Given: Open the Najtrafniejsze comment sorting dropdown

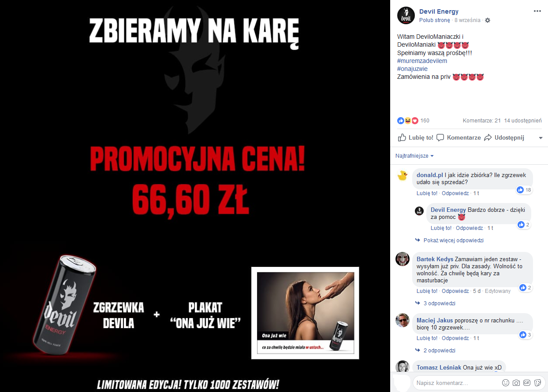Looking at the screenshot, I should [414, 156].
